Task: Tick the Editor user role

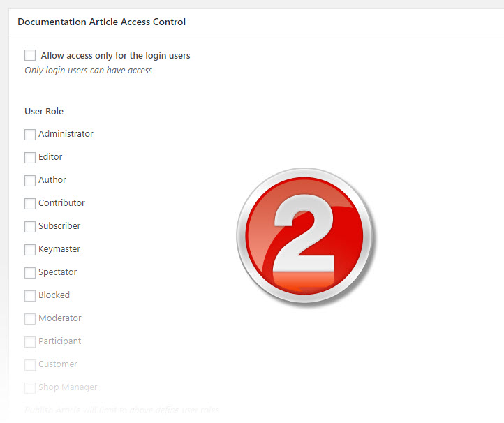Action: pos(30,158)
